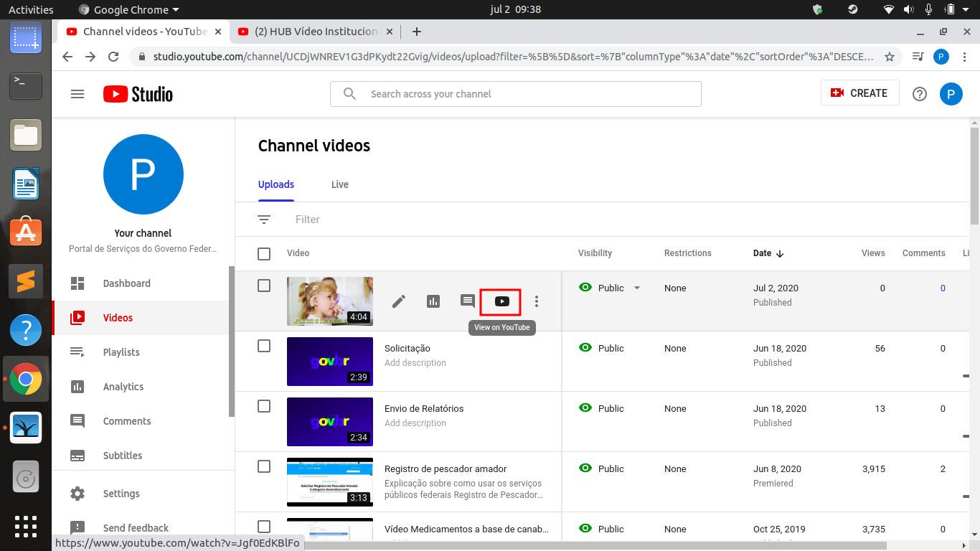Check the box for Envio de Relatórios
The width and height of the screenshot is (980, 551).
[264, 406]
